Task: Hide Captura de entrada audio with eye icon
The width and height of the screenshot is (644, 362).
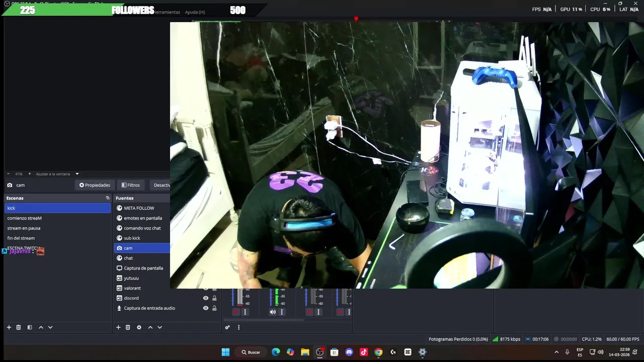Action: (205, 308)
